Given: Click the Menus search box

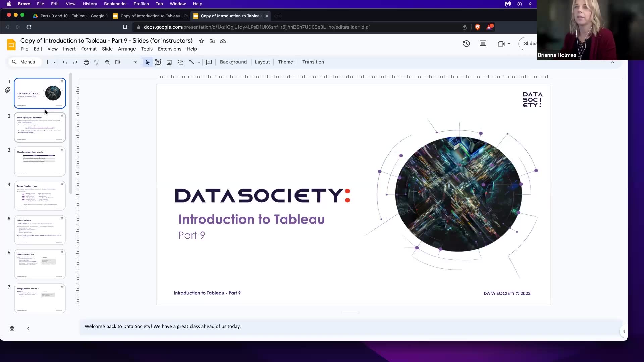Looking at the screenshot, I should point(24,62).
